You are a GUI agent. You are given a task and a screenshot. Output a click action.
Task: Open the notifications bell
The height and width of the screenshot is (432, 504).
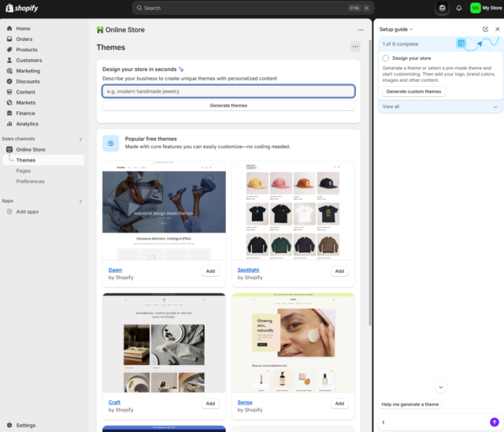point(459,8)
